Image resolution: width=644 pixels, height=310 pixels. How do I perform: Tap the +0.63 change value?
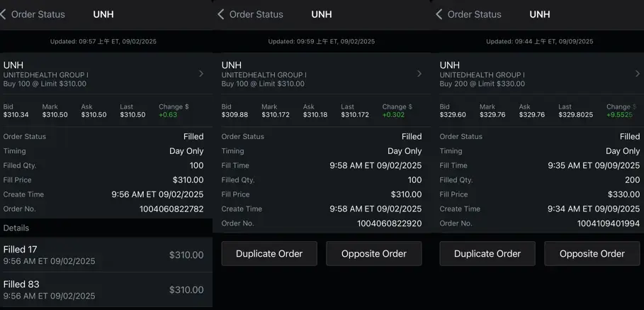coord(168,115)
